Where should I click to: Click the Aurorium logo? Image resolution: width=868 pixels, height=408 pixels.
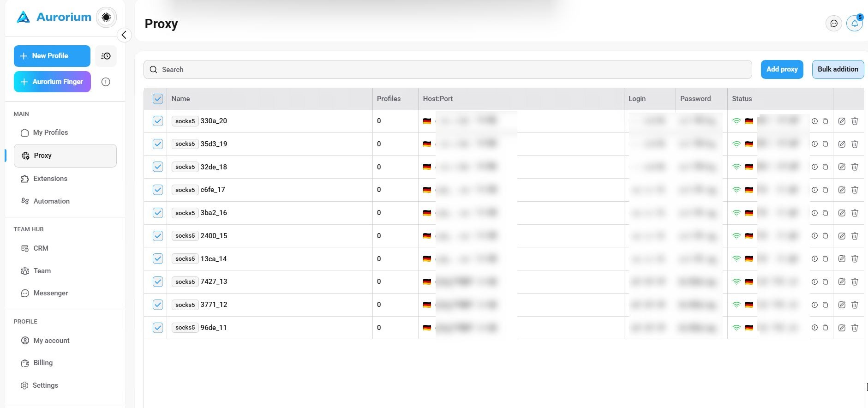pos(54,17)
